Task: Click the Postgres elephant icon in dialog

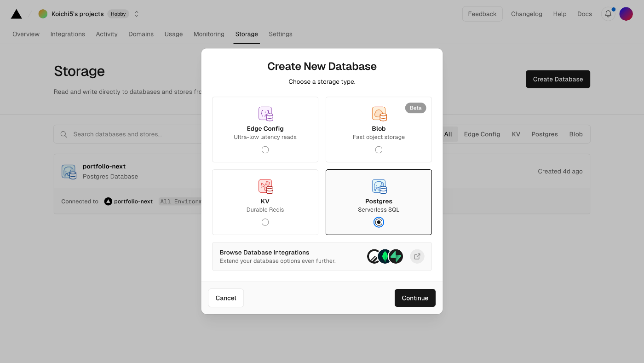Action: (379, 186)
